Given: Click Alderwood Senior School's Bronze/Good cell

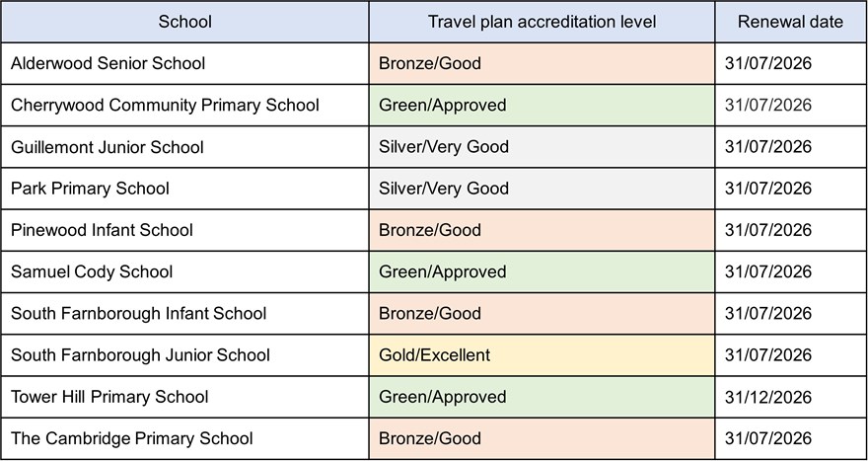Looking at the screenshot, I should coord(430,63).
